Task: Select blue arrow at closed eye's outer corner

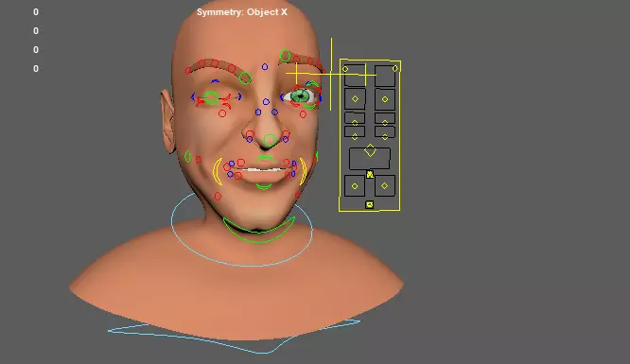Action: point(193,96)
